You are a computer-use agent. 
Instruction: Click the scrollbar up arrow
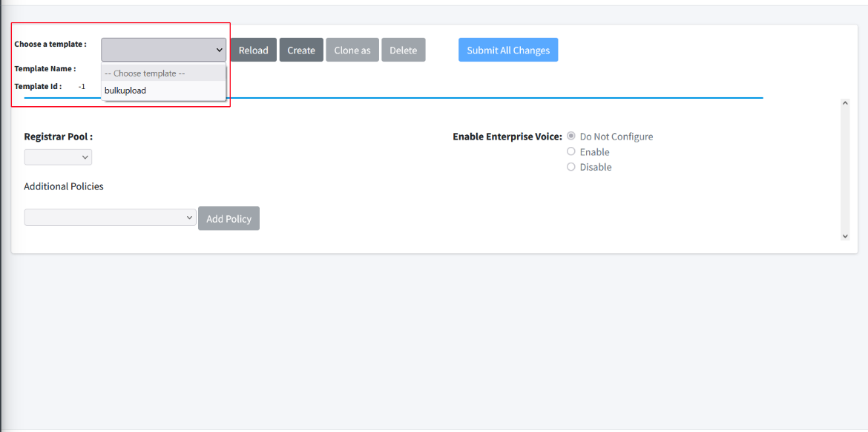(x=845, y=102)
